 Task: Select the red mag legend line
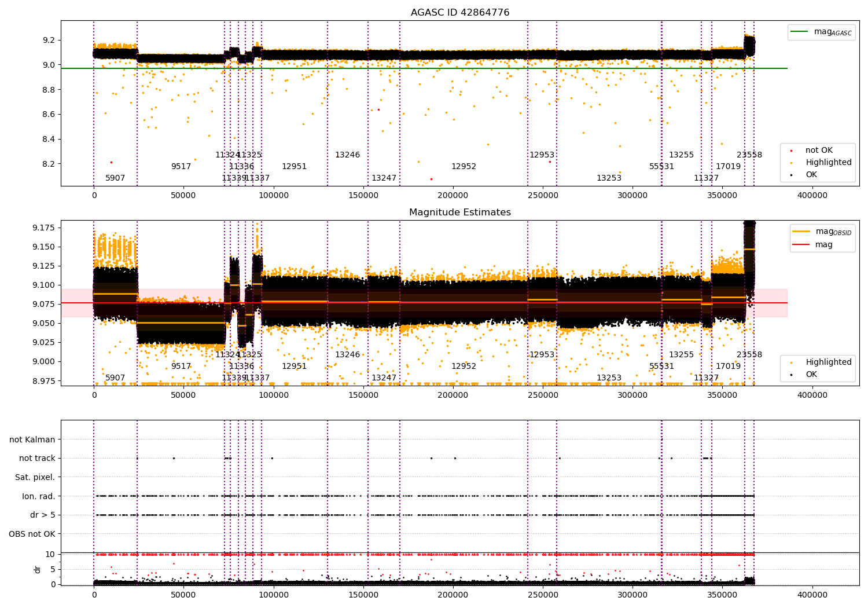pos(801,244)
